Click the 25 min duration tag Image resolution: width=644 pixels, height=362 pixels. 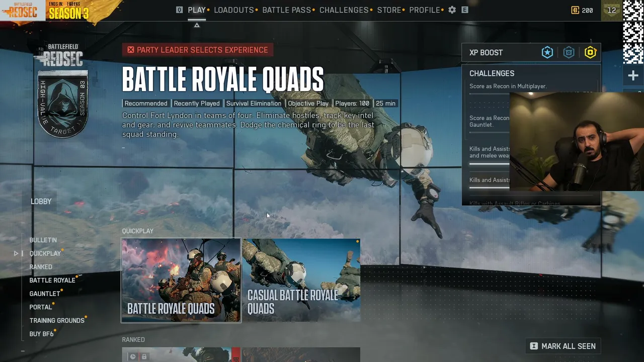pos(385,103)
